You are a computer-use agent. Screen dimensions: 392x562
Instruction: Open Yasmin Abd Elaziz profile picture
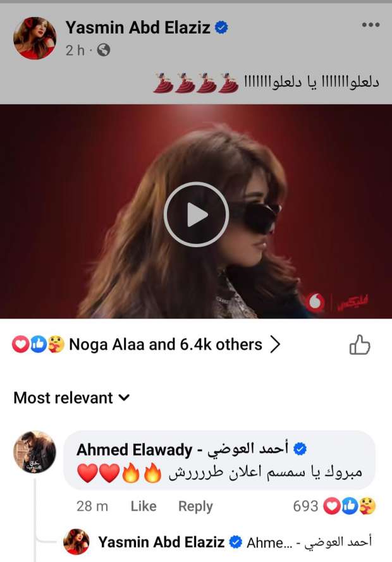[35, 38]
